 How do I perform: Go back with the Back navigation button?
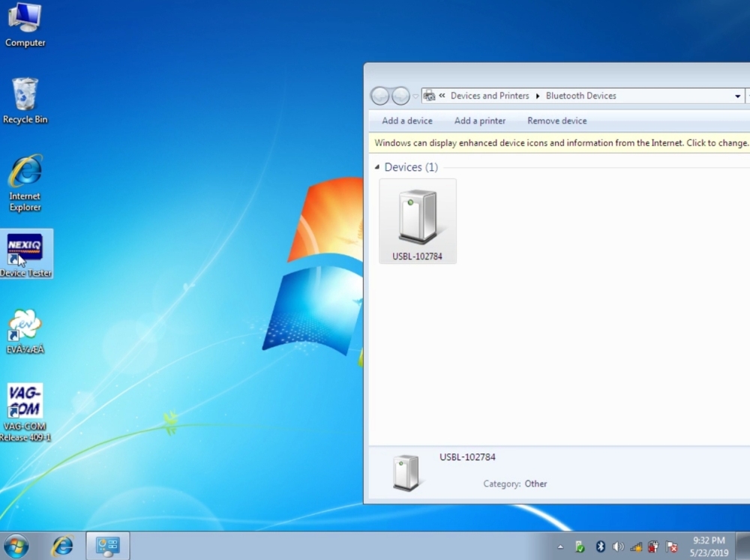coord(380,96)
